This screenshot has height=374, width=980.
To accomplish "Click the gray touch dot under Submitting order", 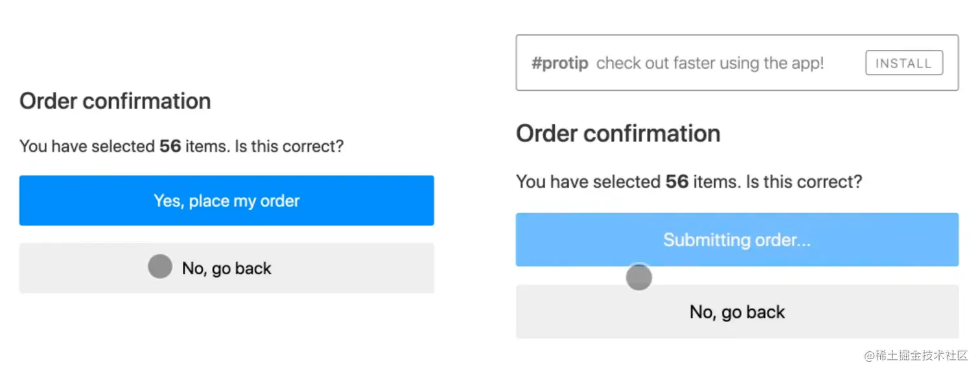I will (x=638, y=277).
